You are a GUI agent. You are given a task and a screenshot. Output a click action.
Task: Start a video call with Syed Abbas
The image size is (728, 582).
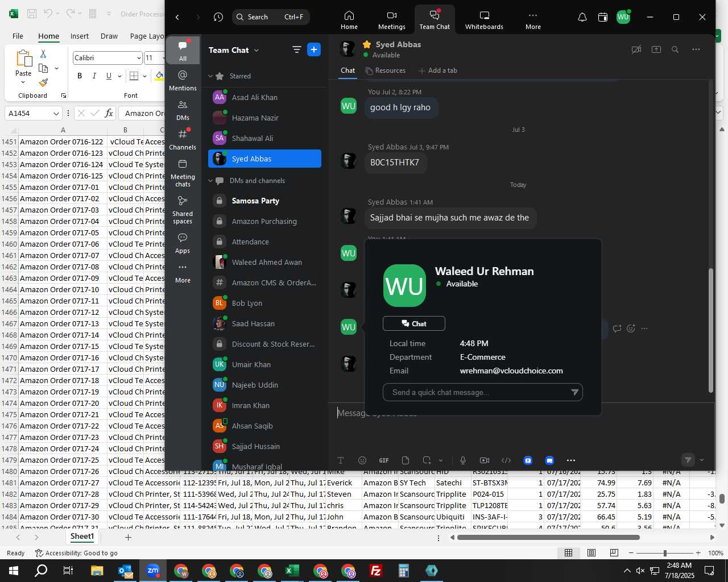point(636,49)
